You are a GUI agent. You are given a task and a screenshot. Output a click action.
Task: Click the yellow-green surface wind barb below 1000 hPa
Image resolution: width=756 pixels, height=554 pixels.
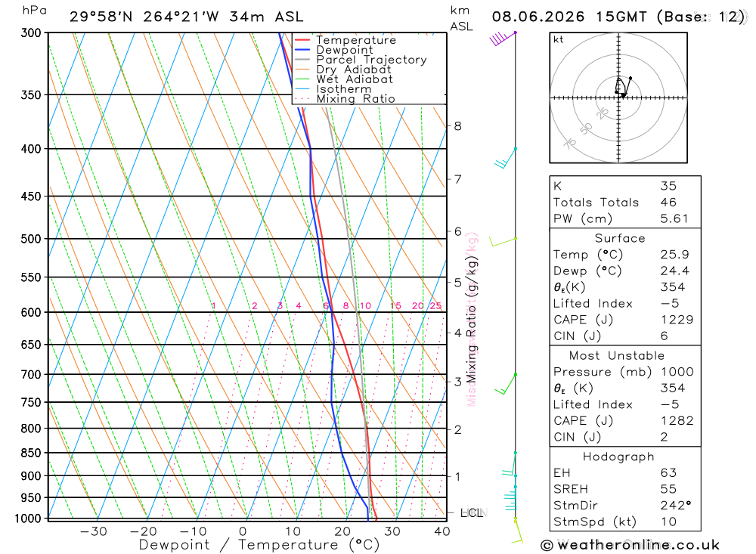tap(517, 531)
